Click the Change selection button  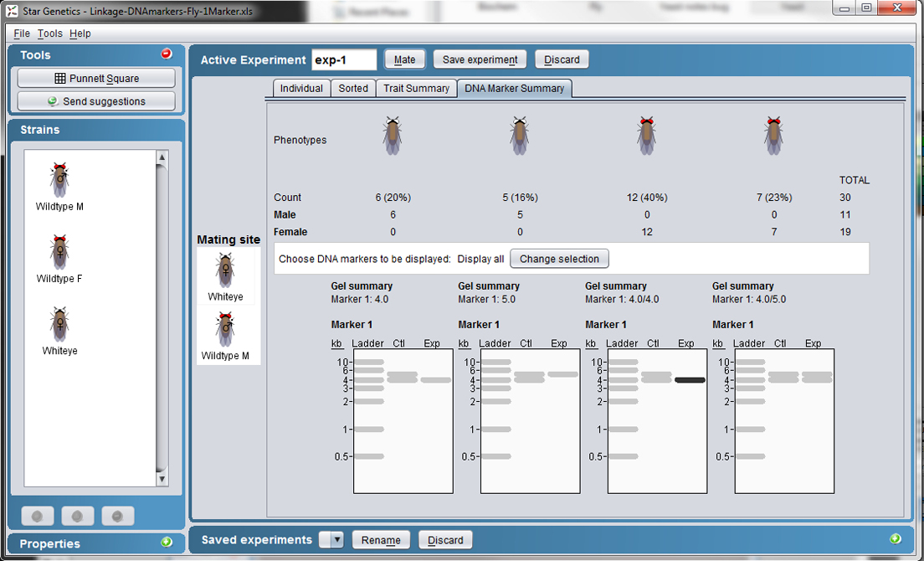point(559,259)
